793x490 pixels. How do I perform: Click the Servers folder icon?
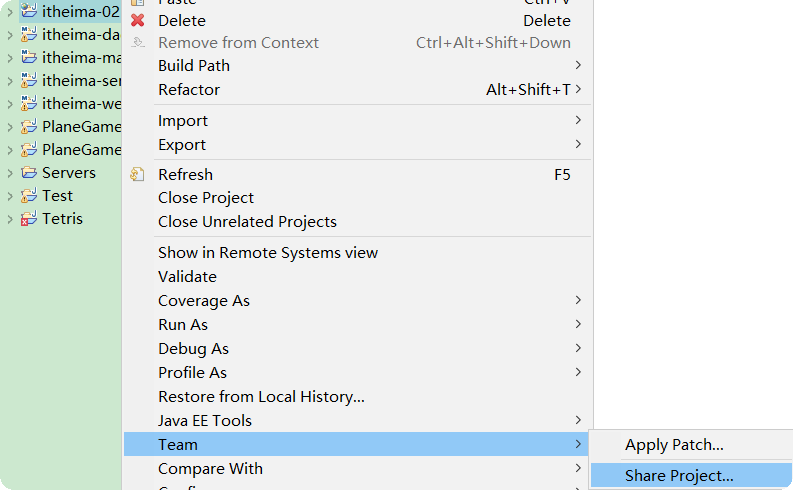[29, 173]
